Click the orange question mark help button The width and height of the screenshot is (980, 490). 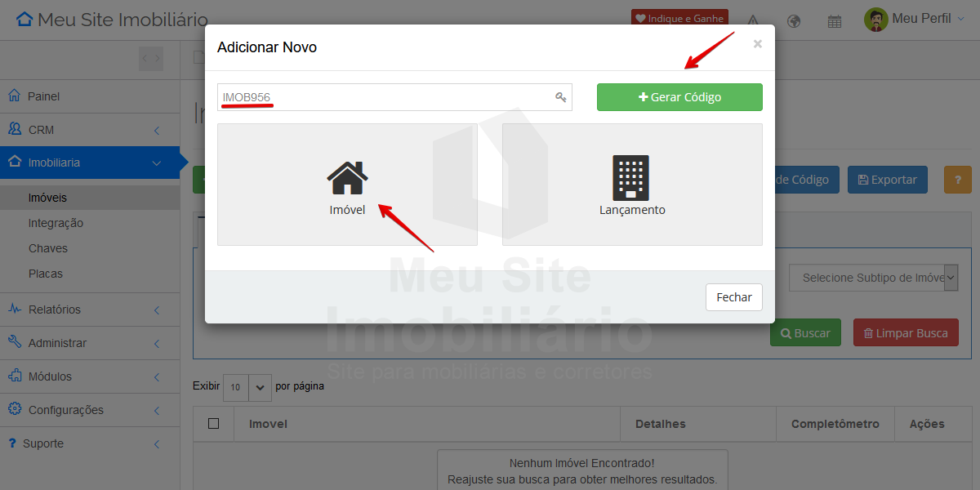[957, 180]
